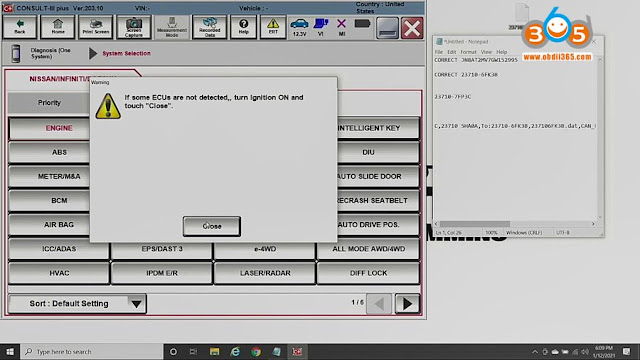Open the Windows Start menu
640x360 pixels.
pos(10,351)
